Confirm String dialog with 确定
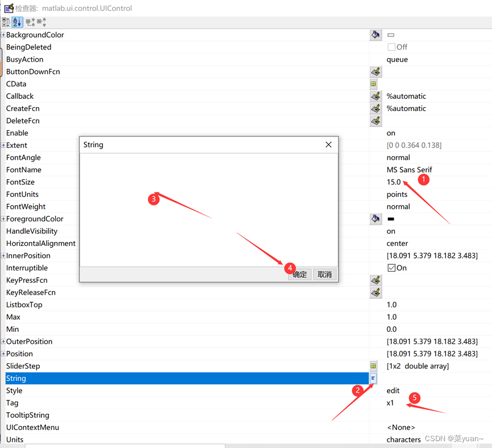This screenshot has width=492, height=448. (300, 274)
